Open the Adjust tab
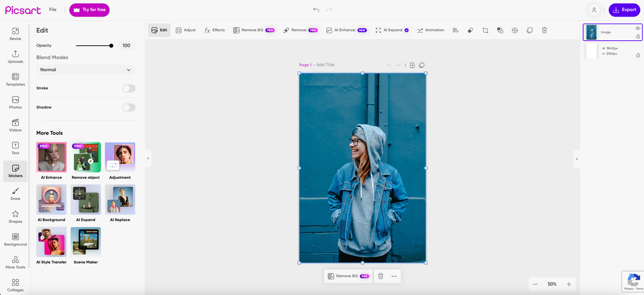The height and width of the screenshot is (295, 644). [x=186, y=30]
